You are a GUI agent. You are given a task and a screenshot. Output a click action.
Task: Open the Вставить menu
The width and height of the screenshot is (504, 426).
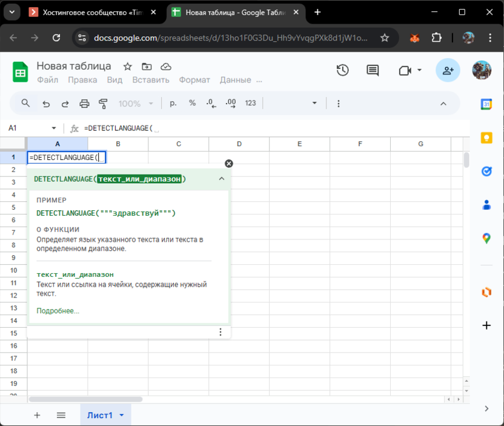pos(150,80)
